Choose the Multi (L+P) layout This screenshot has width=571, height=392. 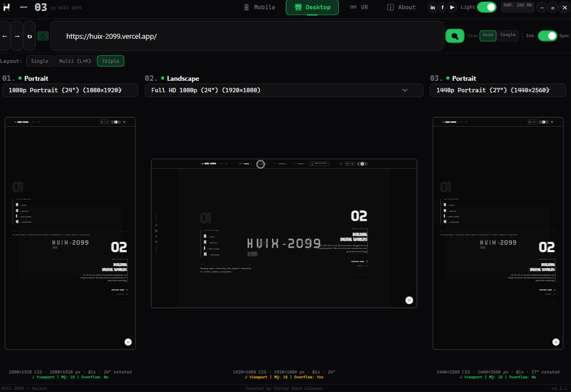(75, 61)
